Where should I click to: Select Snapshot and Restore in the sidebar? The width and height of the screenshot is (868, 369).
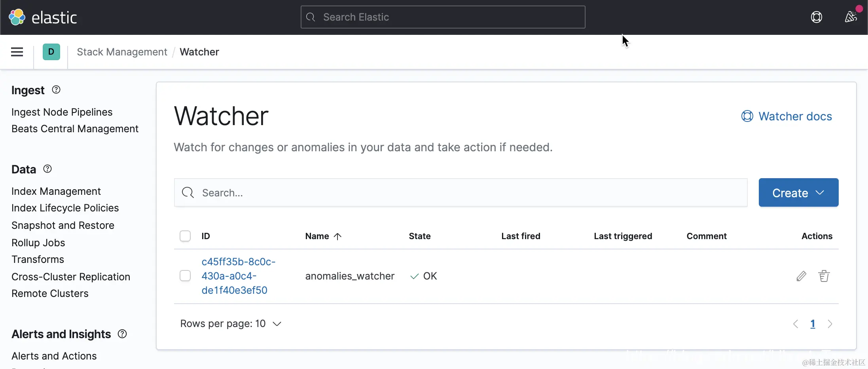(63, 225)
